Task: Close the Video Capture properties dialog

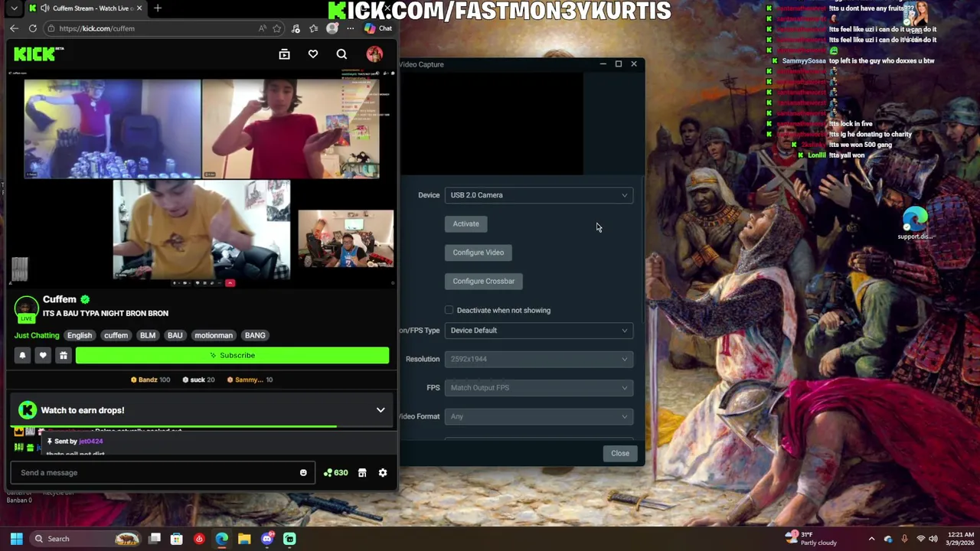Action: [620, 453]
